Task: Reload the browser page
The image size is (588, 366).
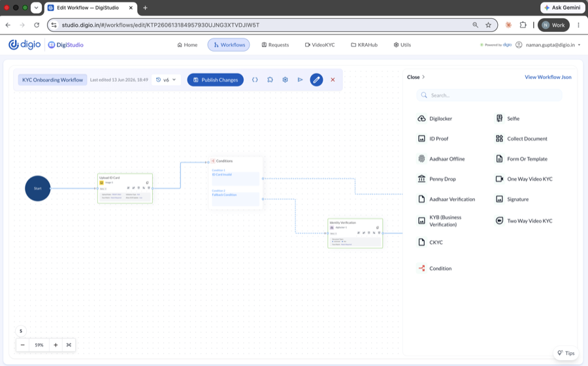Action: click(x=37, y=25)
